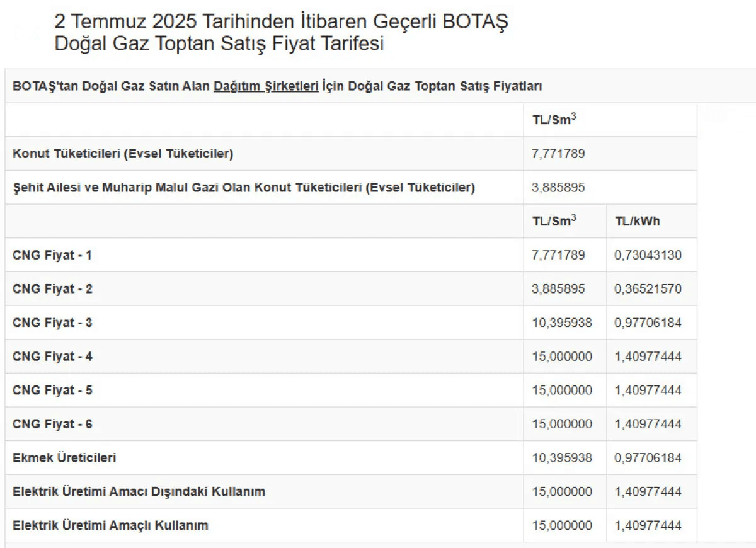Click 1,40977444 in the CNG Fiyat - 6 row
The height and width of the screenshot is (548, 756).
coord(648,424)
